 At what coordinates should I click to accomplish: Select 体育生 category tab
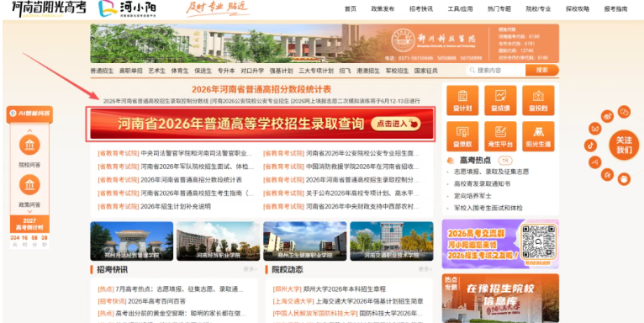(180, 71)
